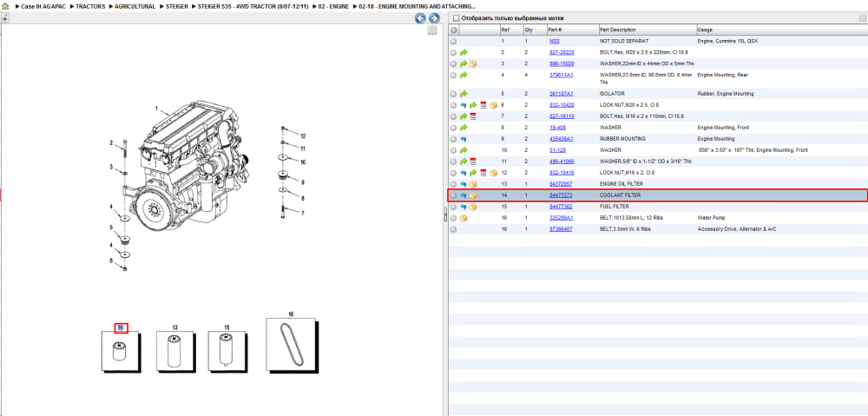
Task: Go to the previous diagram page
Action: [420, 18]
